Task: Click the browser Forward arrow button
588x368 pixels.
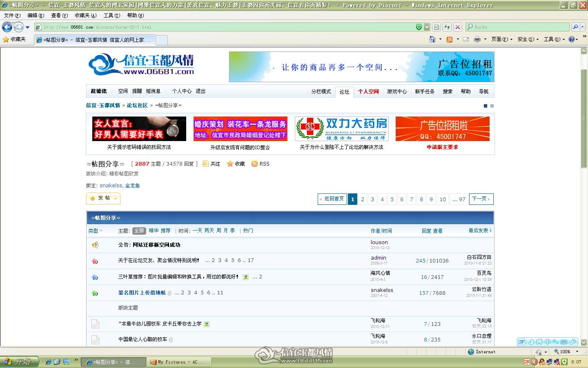Action: [18, 27]
